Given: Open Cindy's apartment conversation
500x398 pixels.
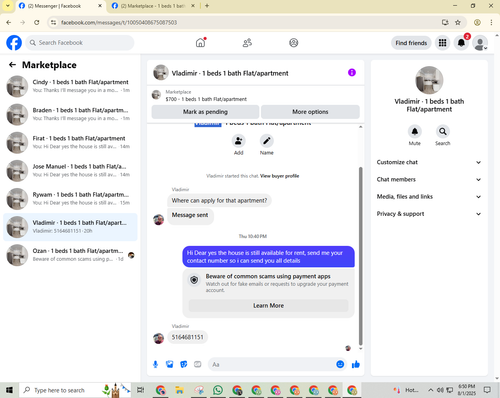Looking at the screenshot, I should point(70,86).
